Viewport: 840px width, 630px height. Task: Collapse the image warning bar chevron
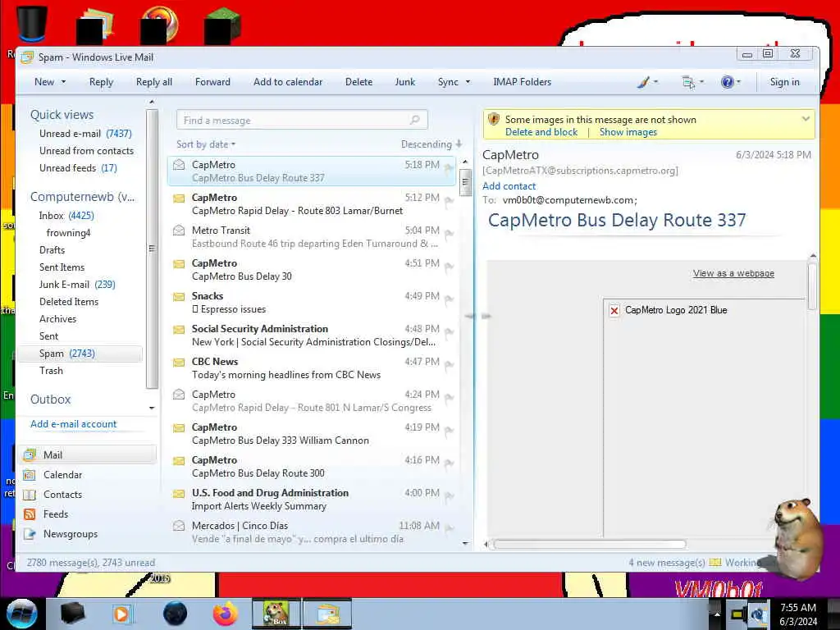pos(806,119)
